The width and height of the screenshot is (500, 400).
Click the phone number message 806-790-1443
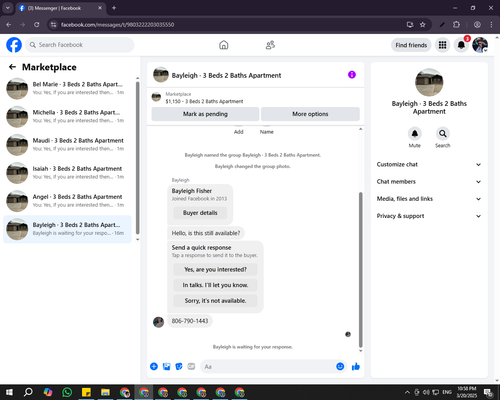pyautogui.click(x=190, y=321)
